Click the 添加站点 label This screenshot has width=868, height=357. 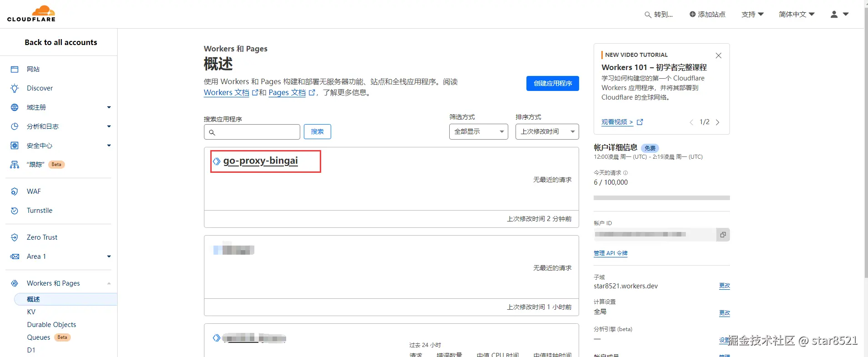tap(712, 14)
